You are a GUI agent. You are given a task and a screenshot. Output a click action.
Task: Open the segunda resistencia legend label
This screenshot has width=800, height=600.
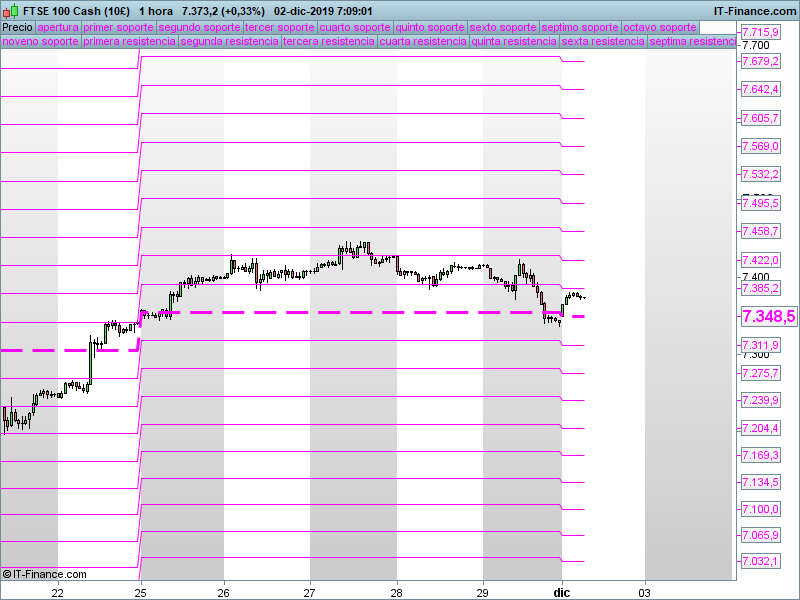[x=230, y=41]
